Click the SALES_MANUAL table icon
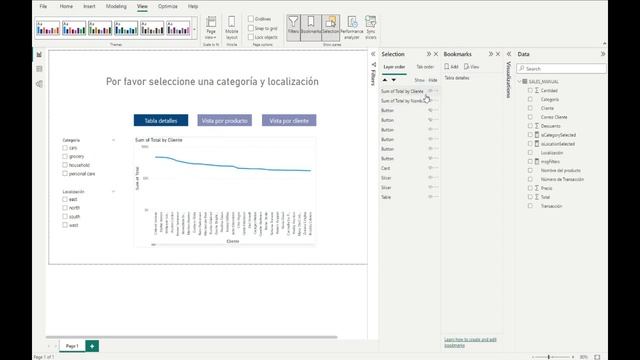 pos(525,82)
